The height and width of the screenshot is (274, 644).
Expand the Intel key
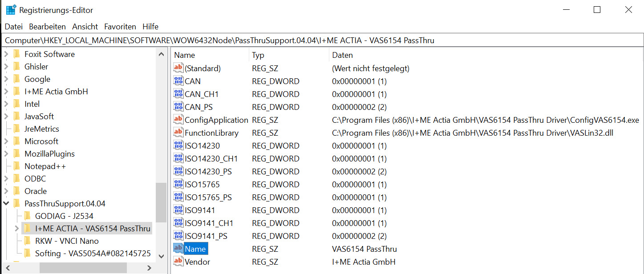(x=6, y=104)
